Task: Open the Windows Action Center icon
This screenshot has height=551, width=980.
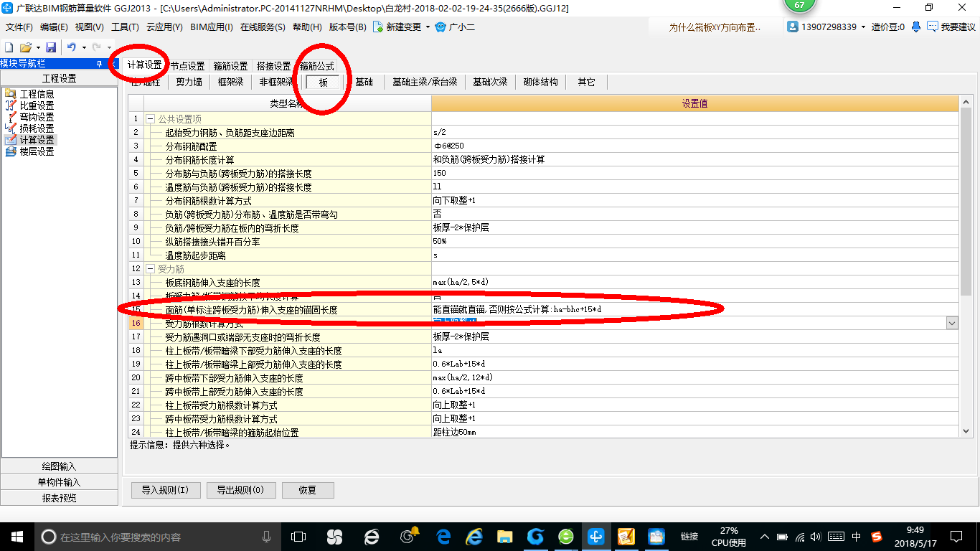Action: coord(956,536)
